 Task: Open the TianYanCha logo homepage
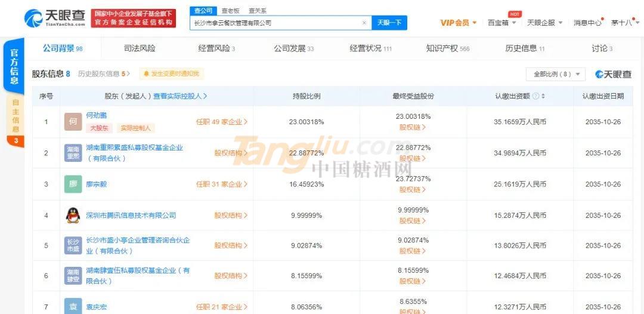[x=55, y=18]
